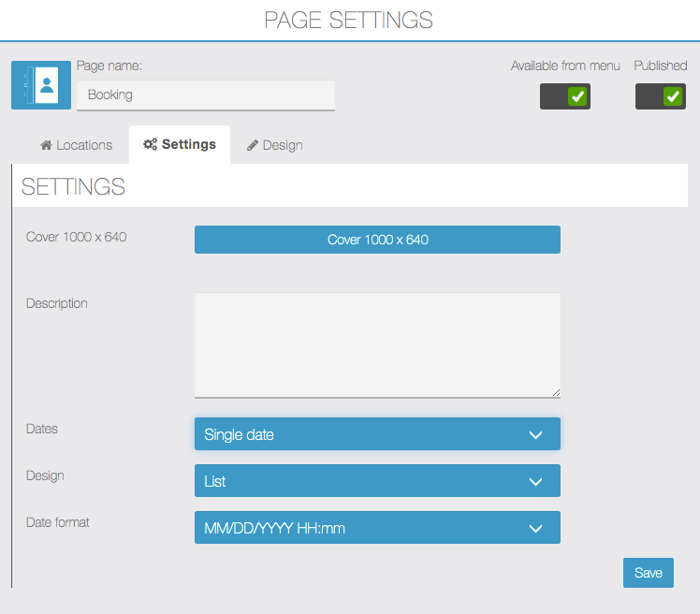Click the Booking page contact-book icon
Viewport: 700px width, 614px height.
point(41,85)
